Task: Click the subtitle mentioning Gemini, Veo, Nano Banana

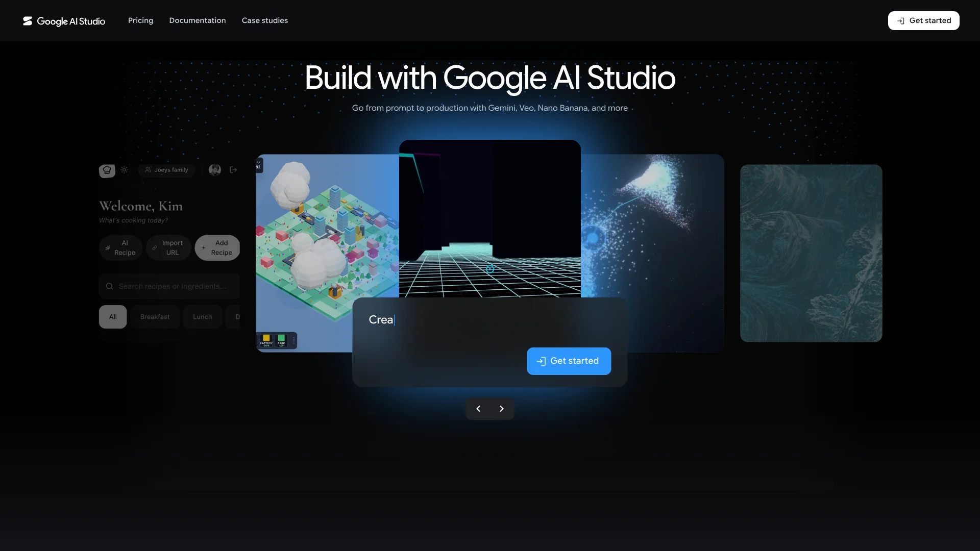Action: pyautogui.click(x=490, y=108)
